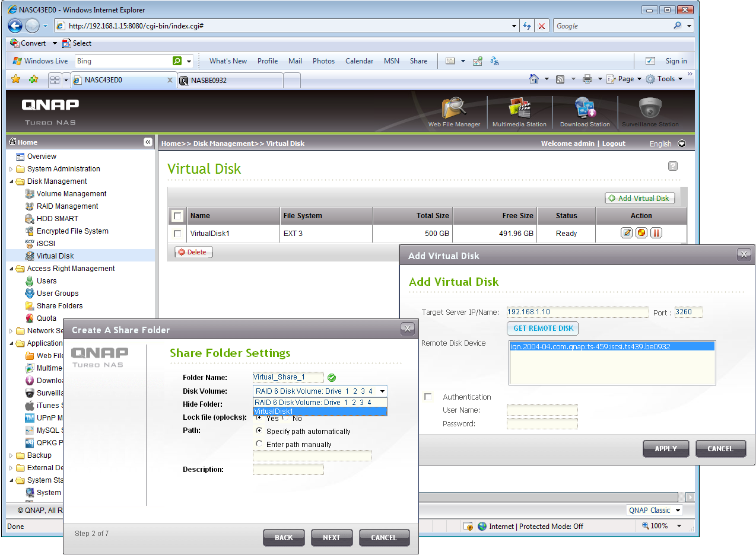Click the Quick Tabs icon

(55, 79)
